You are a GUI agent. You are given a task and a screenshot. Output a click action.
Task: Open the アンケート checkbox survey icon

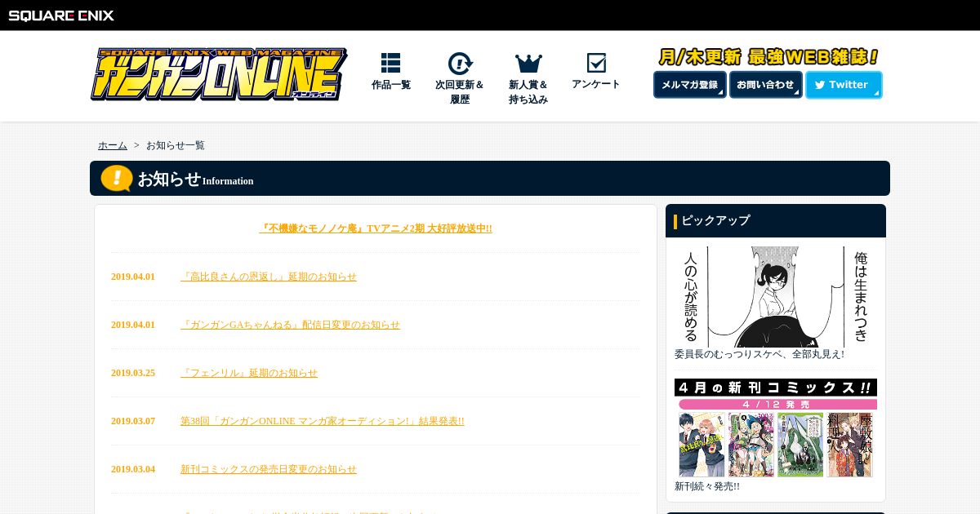(596, 72)
